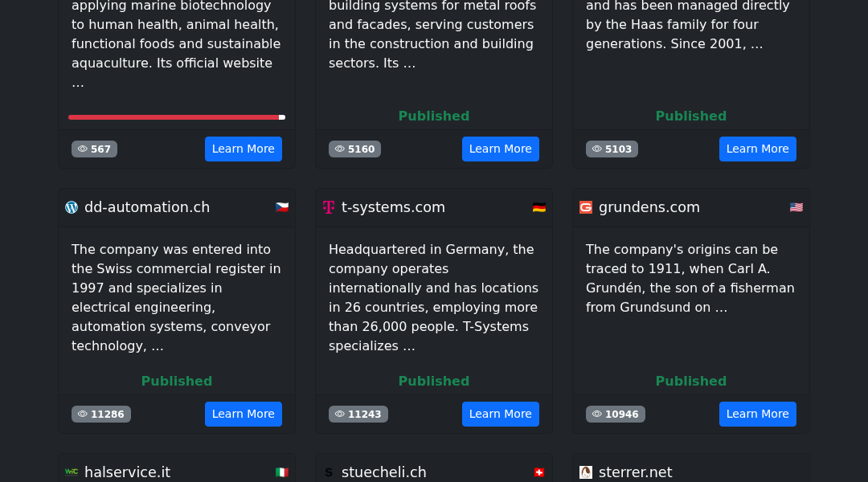Click Published status on metal roofs card

434,116
